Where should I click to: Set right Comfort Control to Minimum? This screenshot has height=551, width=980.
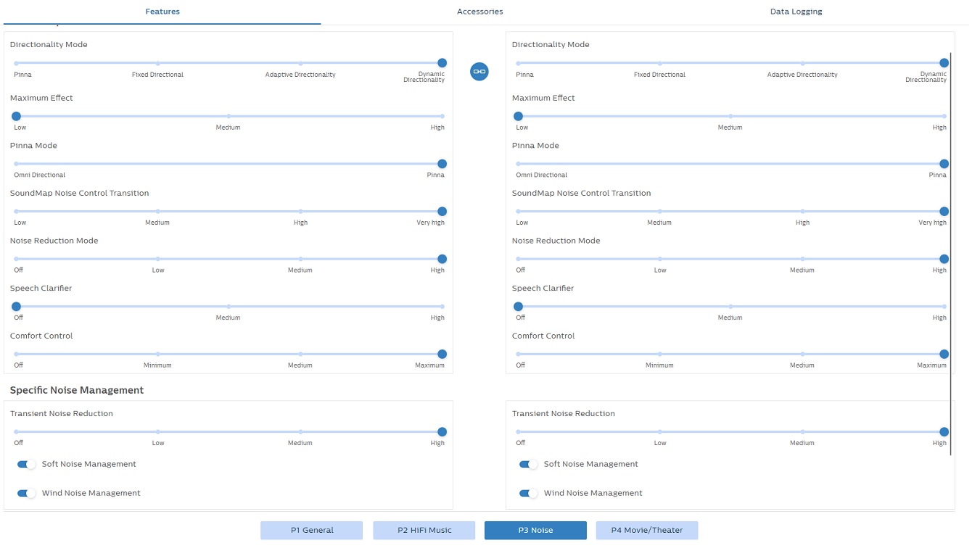(659, 355)
